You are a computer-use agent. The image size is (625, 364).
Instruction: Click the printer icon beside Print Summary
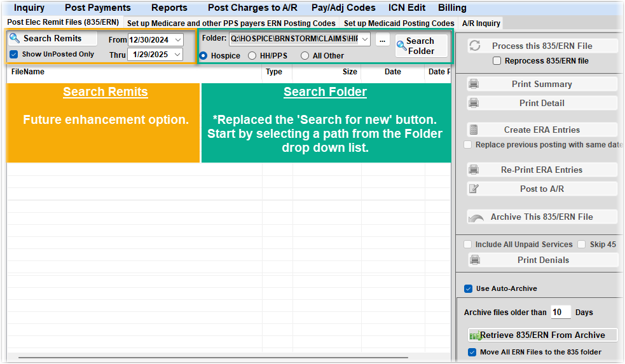[474, 84]
